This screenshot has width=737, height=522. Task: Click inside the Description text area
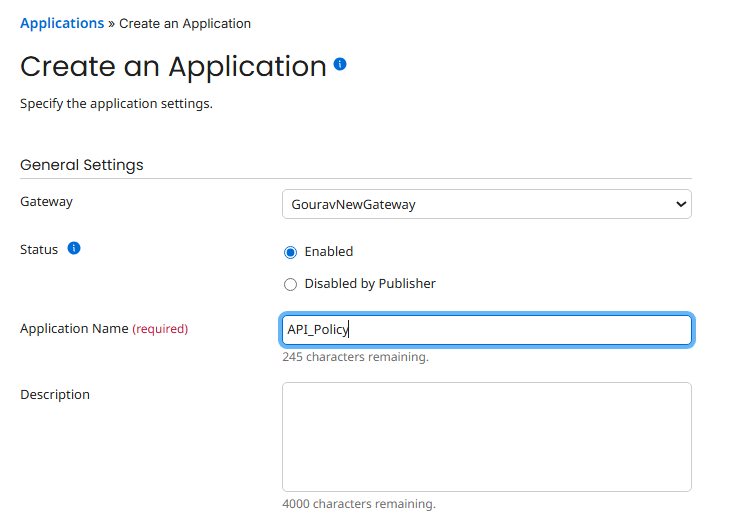point(486,436)
